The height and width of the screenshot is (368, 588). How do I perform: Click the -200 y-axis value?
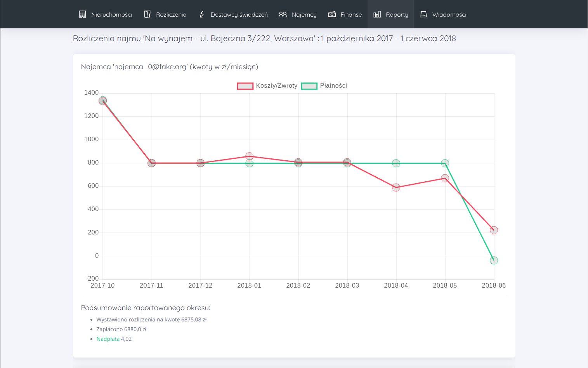coord(92,279)
